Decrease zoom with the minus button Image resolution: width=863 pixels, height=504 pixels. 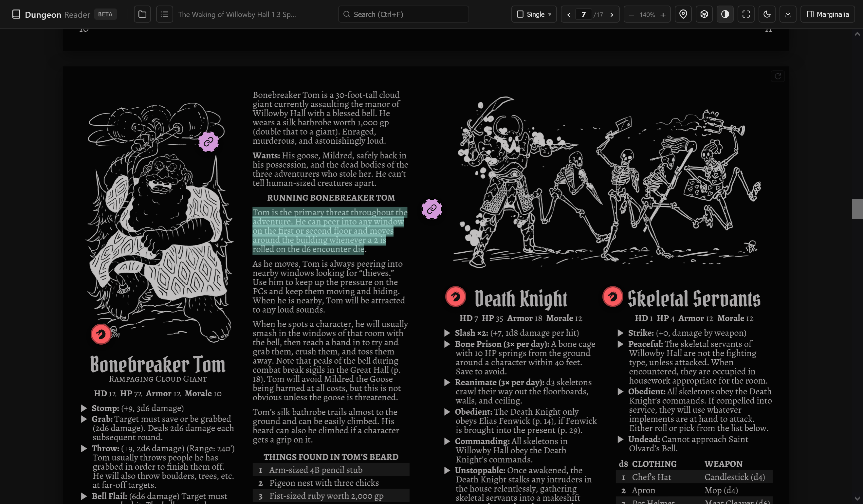pos(632,15)
